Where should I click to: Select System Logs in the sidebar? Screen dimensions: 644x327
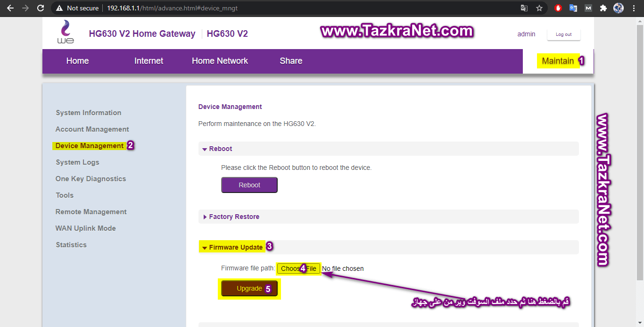[x=77, y=162]
